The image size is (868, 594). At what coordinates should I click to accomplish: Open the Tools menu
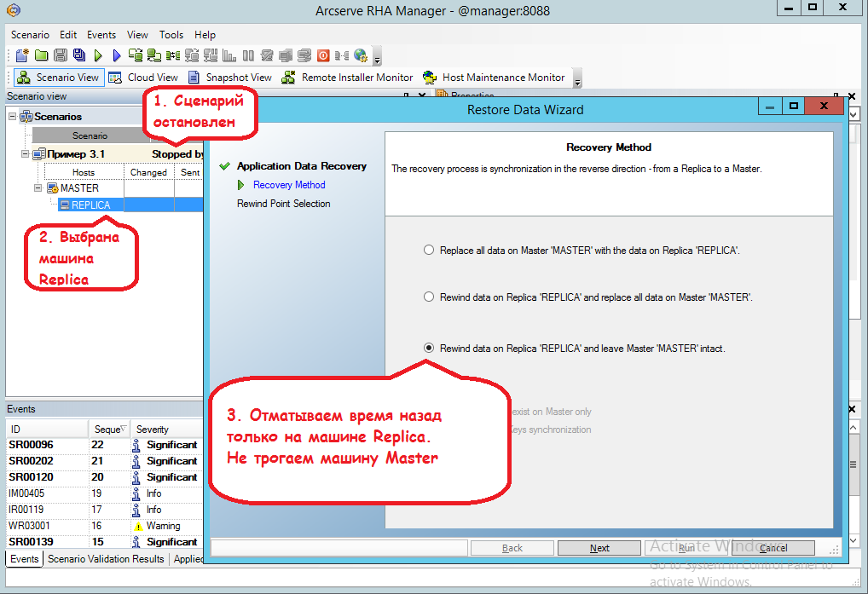point(171,35)
